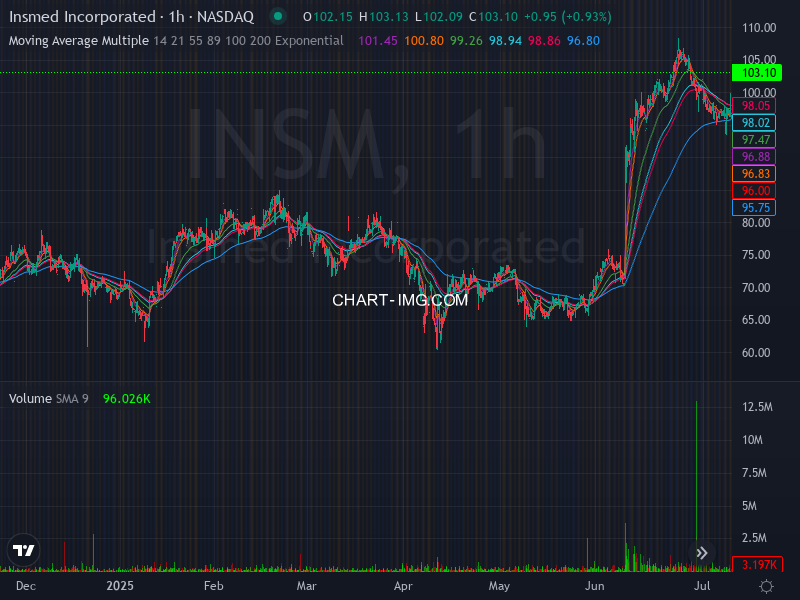Screen dimensions: 800x600
Task: Click the cyan 98.94 EMA value
Action: point(505,41)
